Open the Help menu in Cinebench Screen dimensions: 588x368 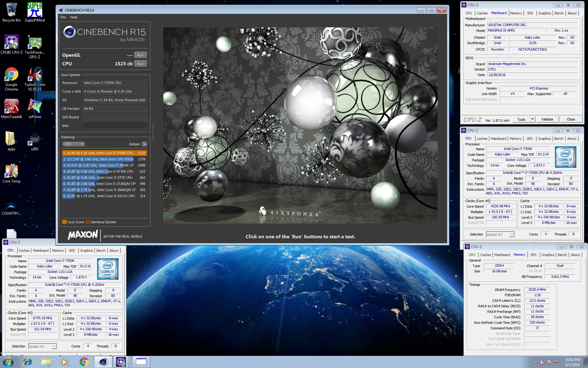(74, 17)
